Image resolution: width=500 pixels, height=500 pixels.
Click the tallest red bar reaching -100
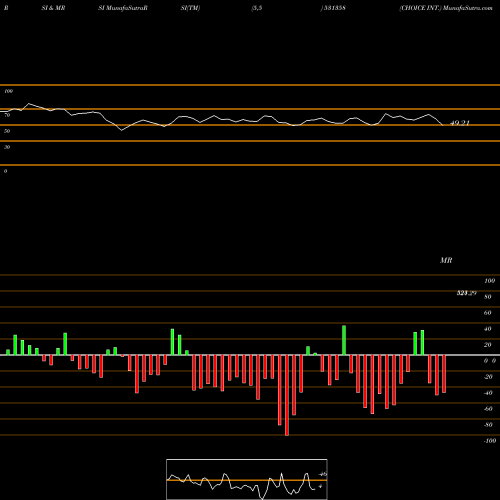287,395
